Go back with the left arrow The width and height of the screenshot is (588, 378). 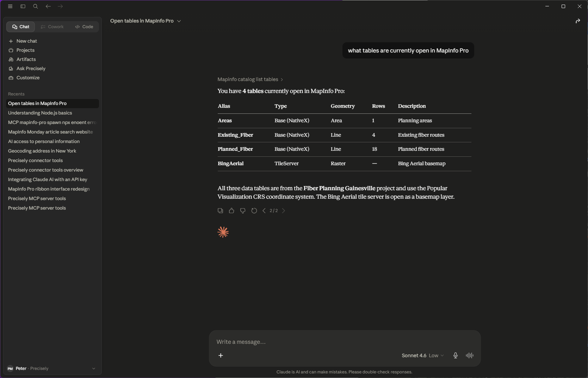coord(48,6)
